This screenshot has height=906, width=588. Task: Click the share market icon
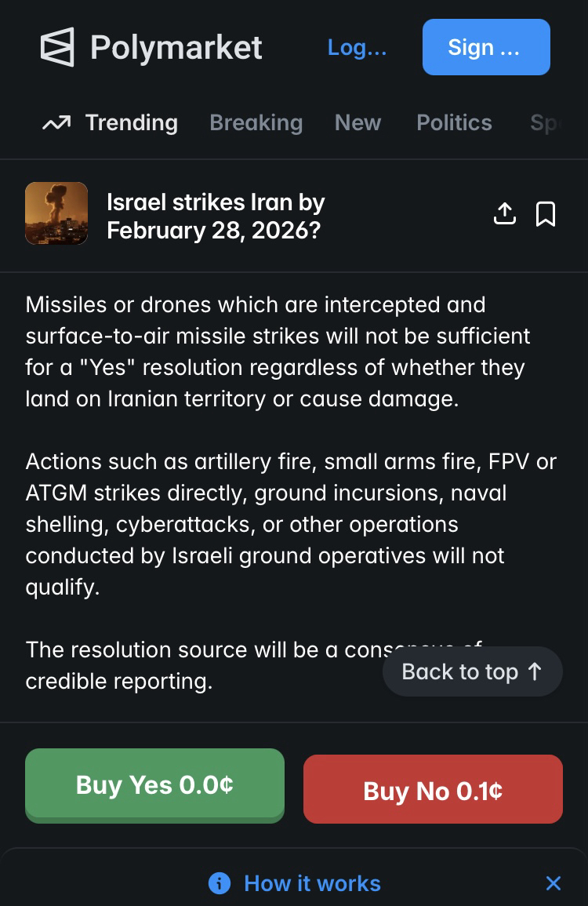click(505, 213)
